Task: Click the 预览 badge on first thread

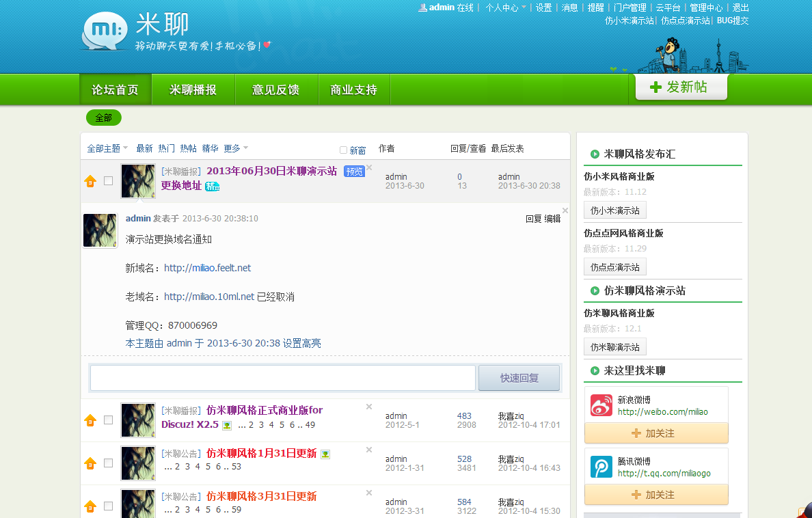Action: (x=354, y=172)
